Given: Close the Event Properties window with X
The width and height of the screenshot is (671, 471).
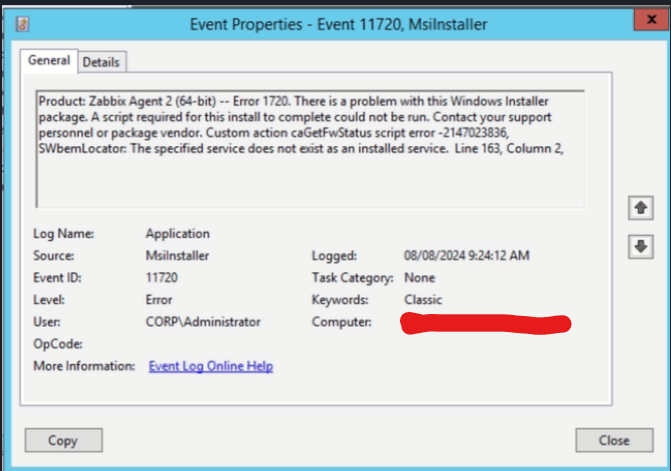Looking at the screenshot, I should pos(651,19).
